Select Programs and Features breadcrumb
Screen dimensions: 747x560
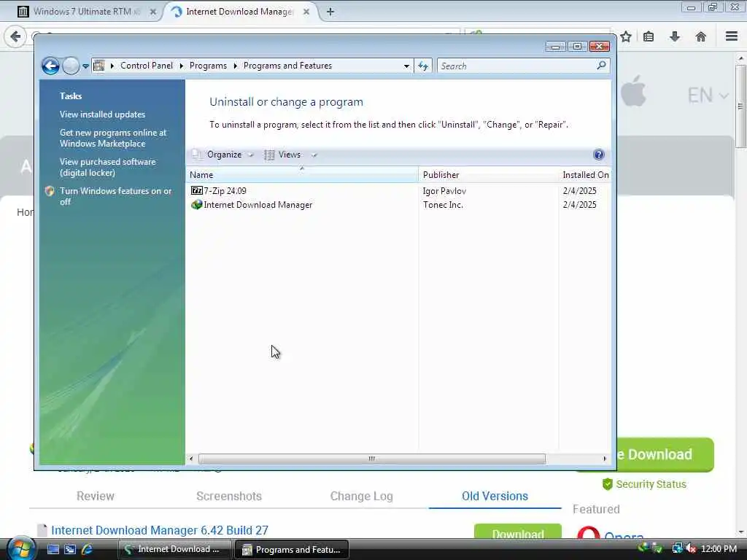pos(287,66)
